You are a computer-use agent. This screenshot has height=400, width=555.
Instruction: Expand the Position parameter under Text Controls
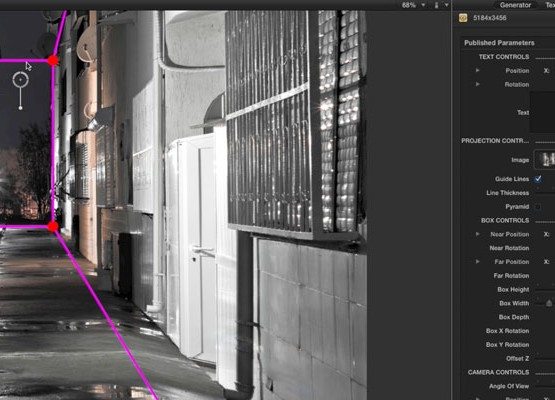(477, 70)
